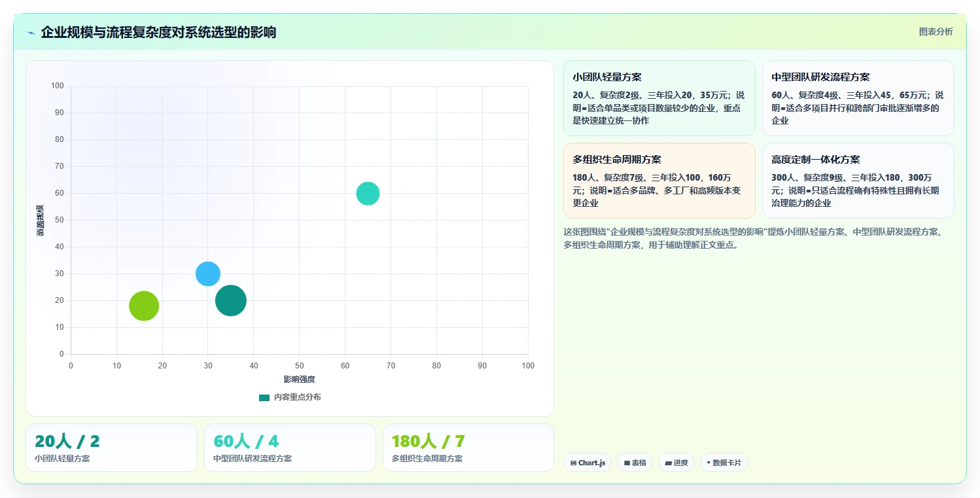Click the 多组织生命周期方案 heading in the orange card
This screenshot has height=498, width=980.
[617, 160]
